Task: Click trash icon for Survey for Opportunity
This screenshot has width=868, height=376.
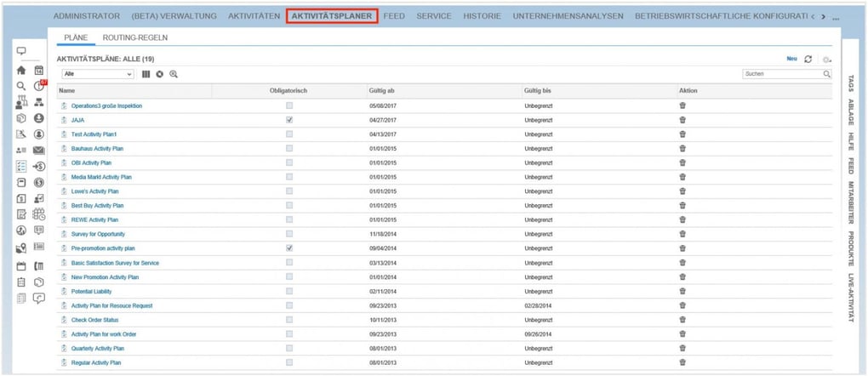Action: coord(682,234)
